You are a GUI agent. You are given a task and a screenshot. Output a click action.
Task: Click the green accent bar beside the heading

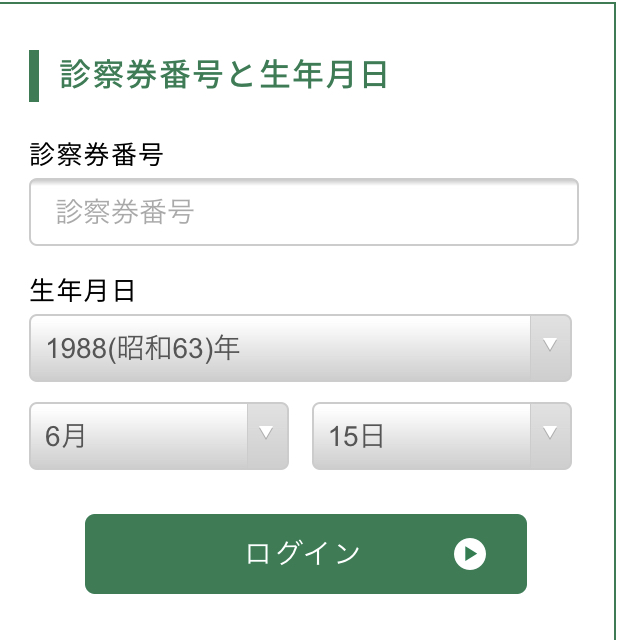pyautogui.click(x=34, y=76)
